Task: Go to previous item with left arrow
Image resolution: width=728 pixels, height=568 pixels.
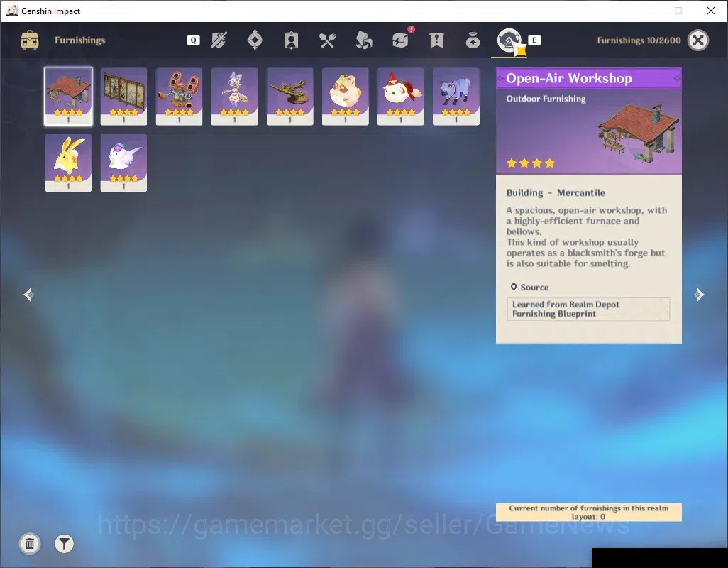Action: pos(29,295)
